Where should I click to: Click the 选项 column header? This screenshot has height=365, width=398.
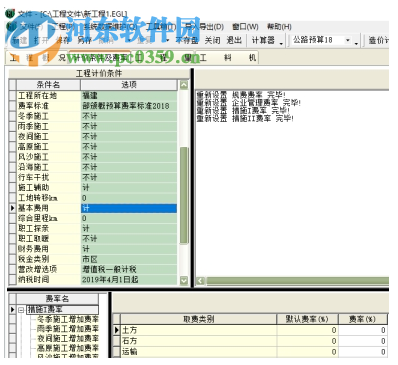click(129, 85)
